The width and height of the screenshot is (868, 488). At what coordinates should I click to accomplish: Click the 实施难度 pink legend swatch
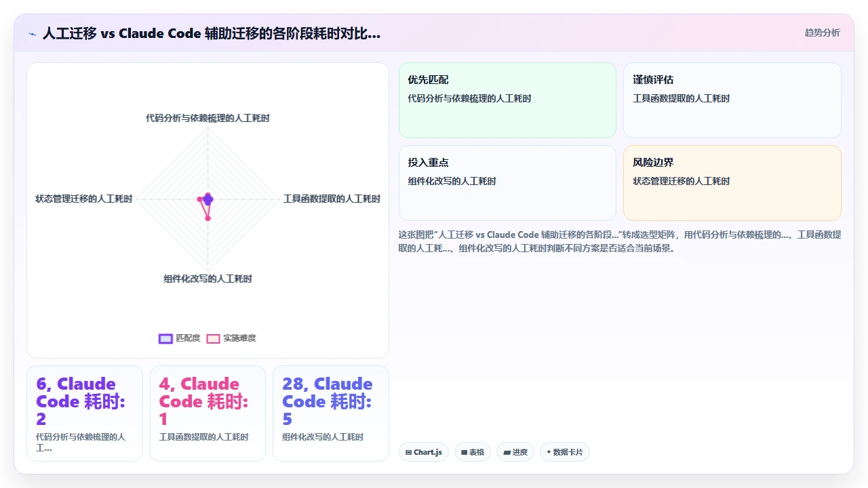point(213,339)
